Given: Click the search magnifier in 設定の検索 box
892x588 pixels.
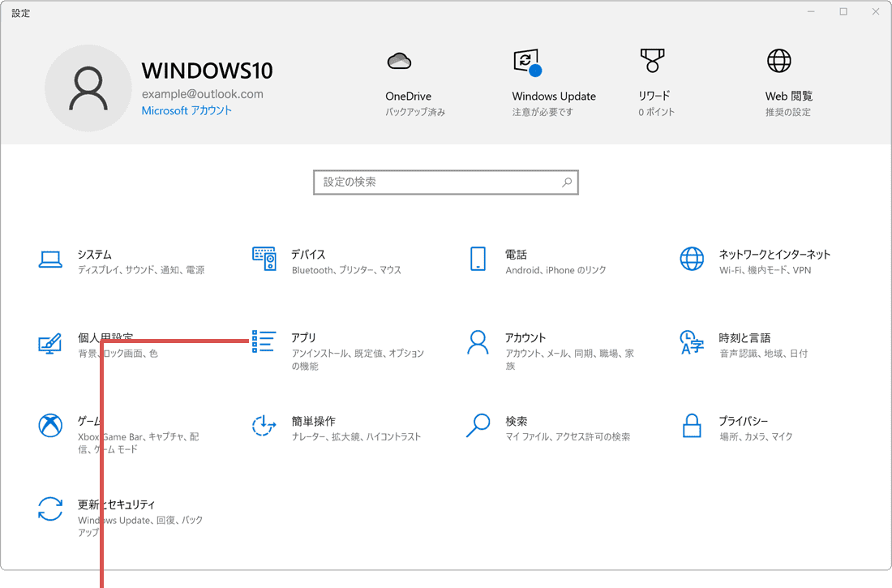Looking at the screenshot, I should point(567,182).
